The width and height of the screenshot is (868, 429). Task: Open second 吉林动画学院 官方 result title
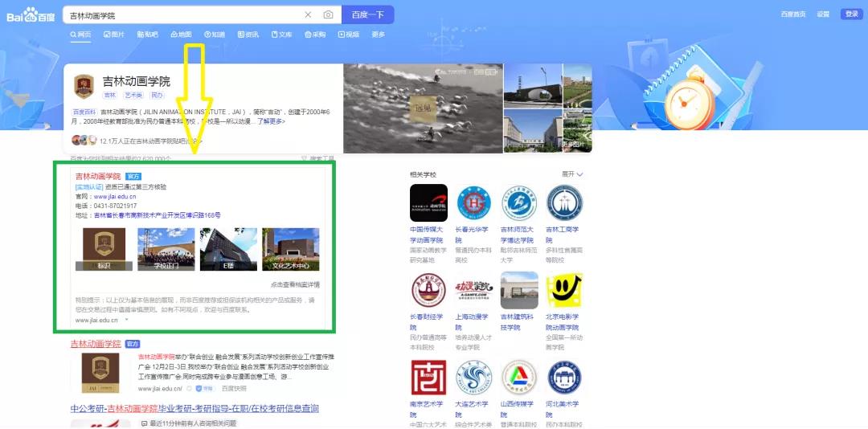coord(95,344)
